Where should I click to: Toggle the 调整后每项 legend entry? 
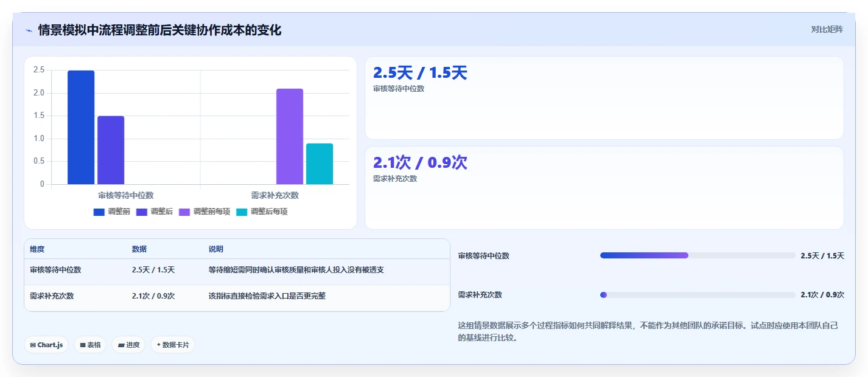coord(262,212)
